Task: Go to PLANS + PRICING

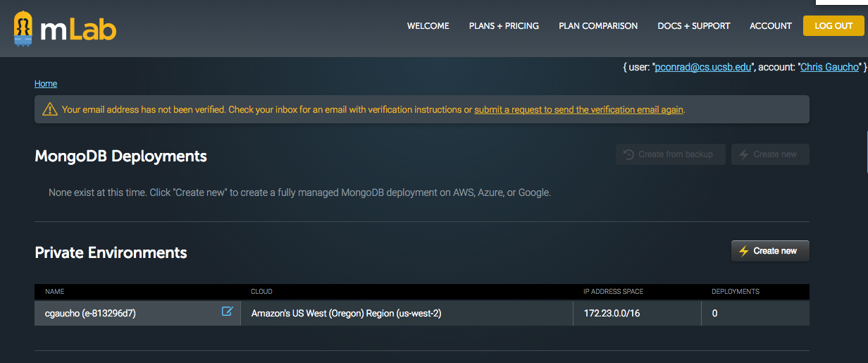Action: click(x=504, y=26)
